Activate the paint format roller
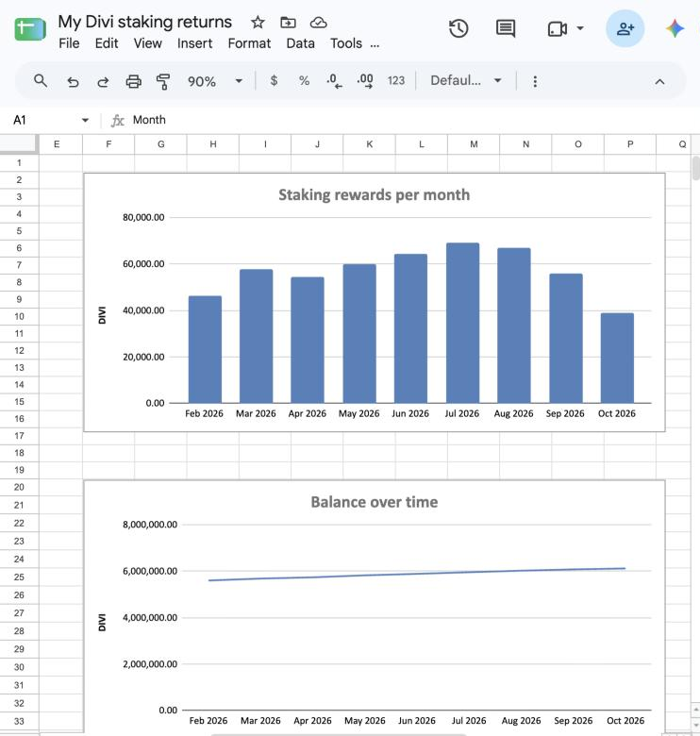Viewport: 700px width, 736px height. coord(163,81)
